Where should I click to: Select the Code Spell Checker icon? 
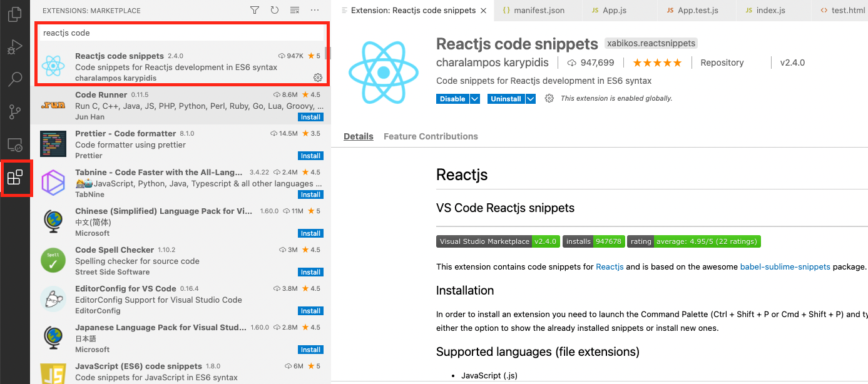[53, 260]
